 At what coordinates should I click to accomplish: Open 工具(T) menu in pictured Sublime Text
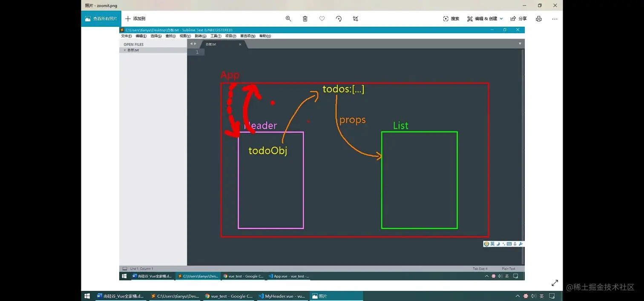point(216,36)
